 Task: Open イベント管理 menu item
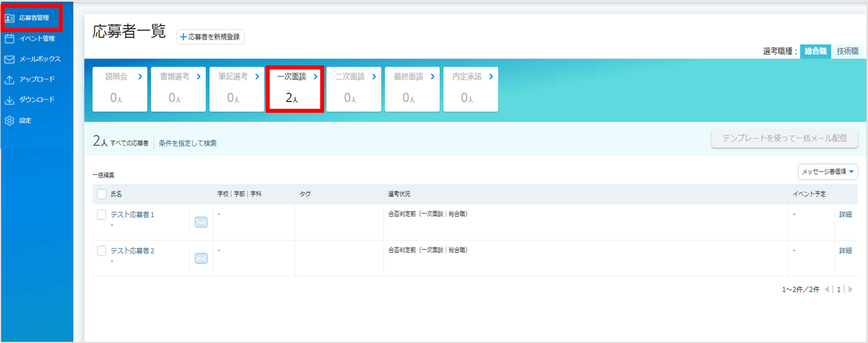(37, 38)
